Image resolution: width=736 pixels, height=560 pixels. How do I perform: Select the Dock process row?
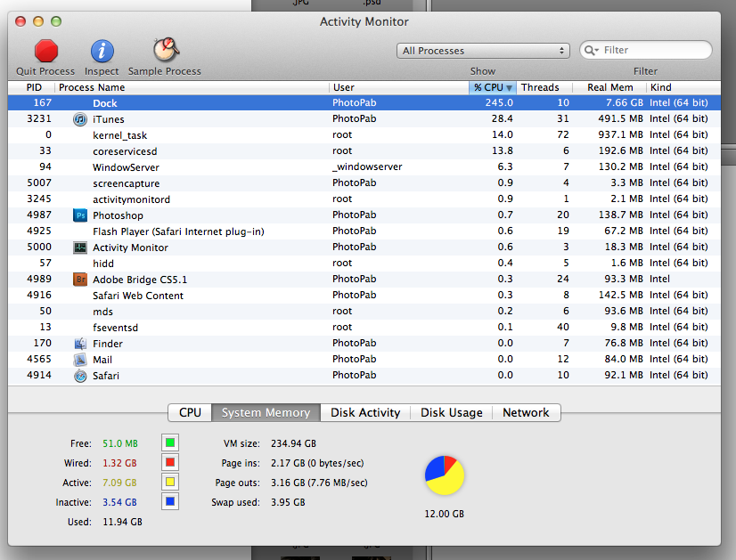pyautogui.click(x=364, y=102)
